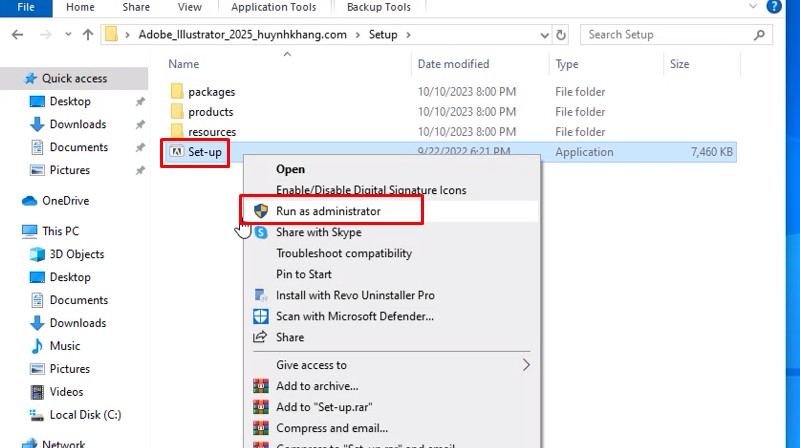Screen dimensions: 800x448
Task: Click the 3D Objects icon in sidebar
Action: tap(37, 254)
